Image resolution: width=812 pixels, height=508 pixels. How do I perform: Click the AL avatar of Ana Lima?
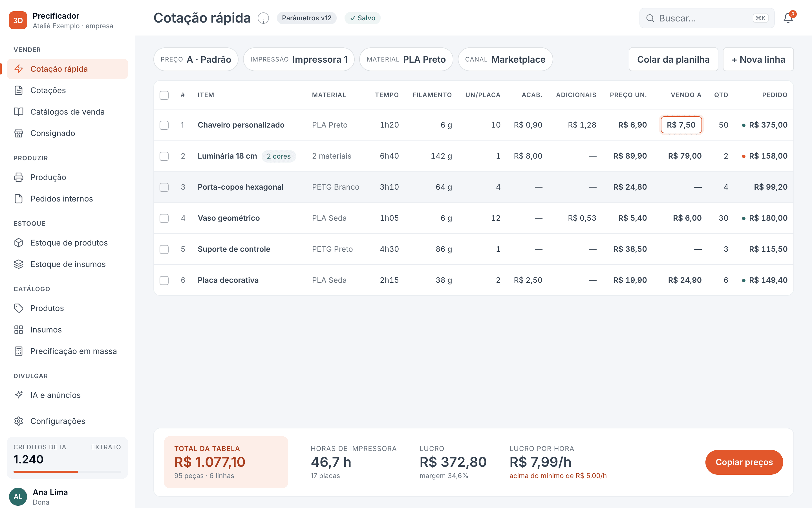18,497
